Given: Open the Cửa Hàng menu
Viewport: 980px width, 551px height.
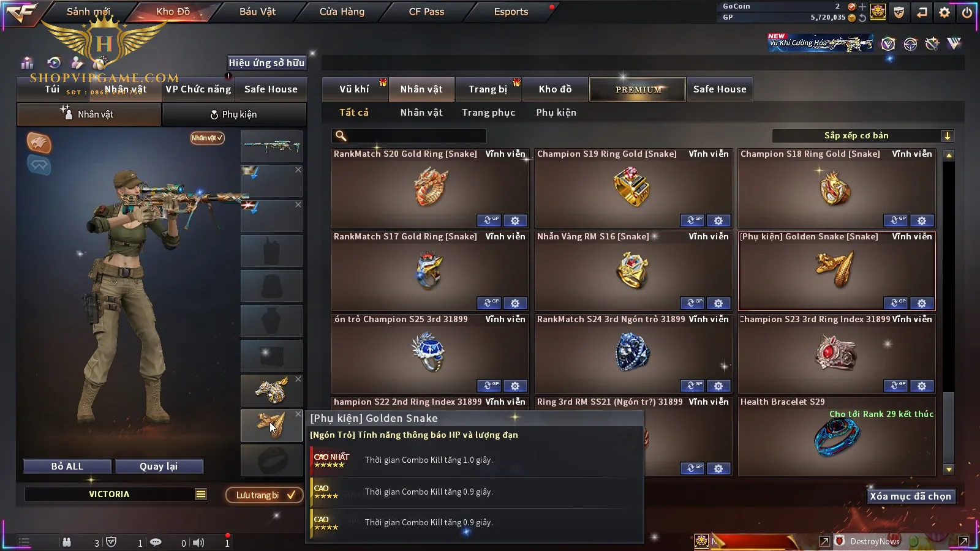Looking at the screenshot, I should click(342, 12).
